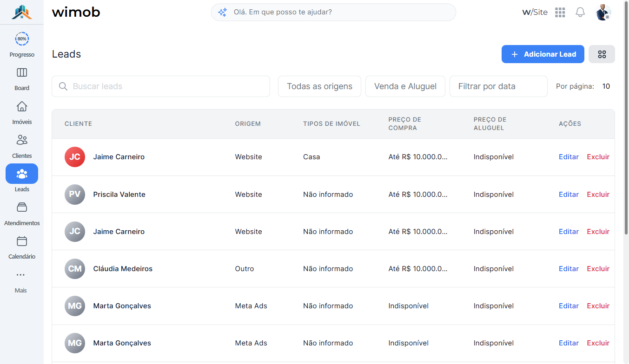Edit Cláudia Medeiros lead

(569, 268)
